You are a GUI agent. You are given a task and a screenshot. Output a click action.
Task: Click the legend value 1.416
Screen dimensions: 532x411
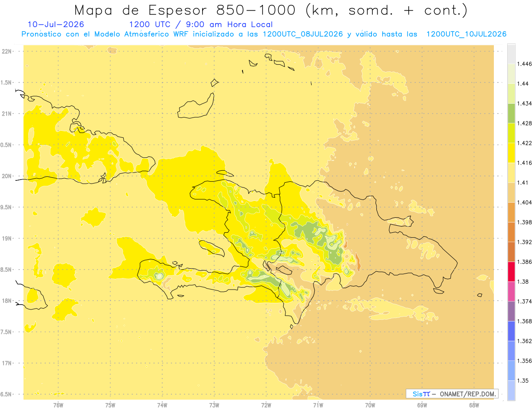pyautogui.click(x=524, y=163)
